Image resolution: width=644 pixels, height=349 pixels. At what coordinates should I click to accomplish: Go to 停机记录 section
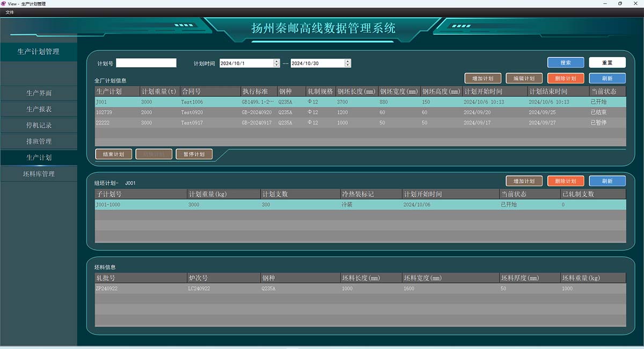coord(39,125)
